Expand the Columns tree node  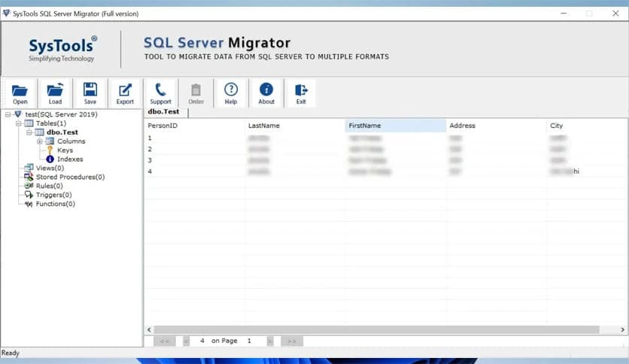40,141
